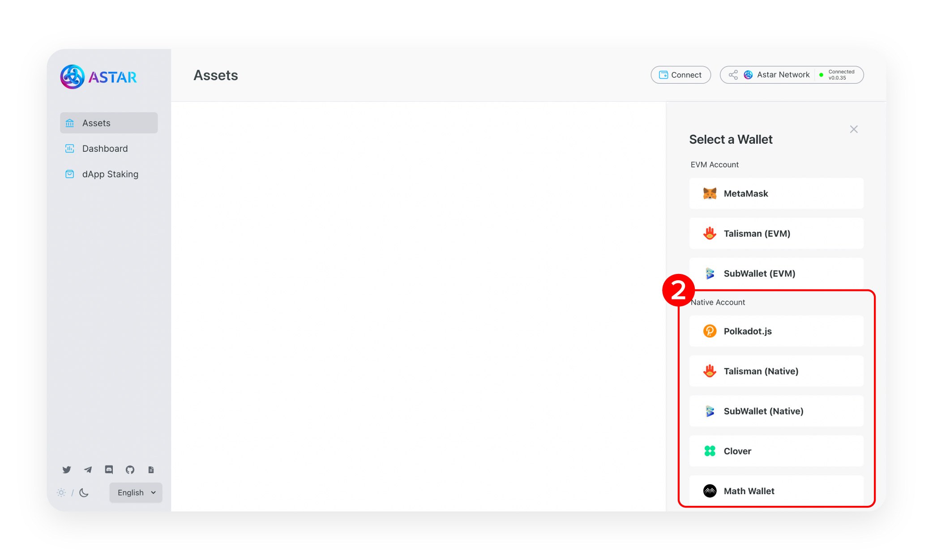
Task: Open the English language dropdown
Action: pyautogui.click(x=136, y=492)
